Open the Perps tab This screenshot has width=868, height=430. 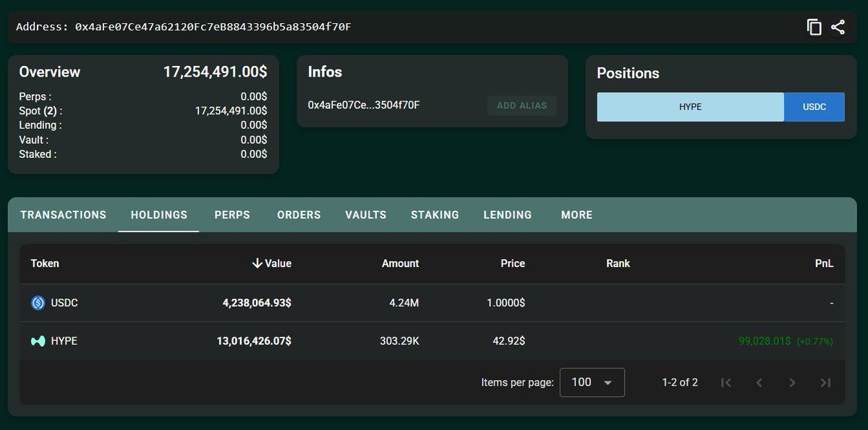tap(232, 215)
